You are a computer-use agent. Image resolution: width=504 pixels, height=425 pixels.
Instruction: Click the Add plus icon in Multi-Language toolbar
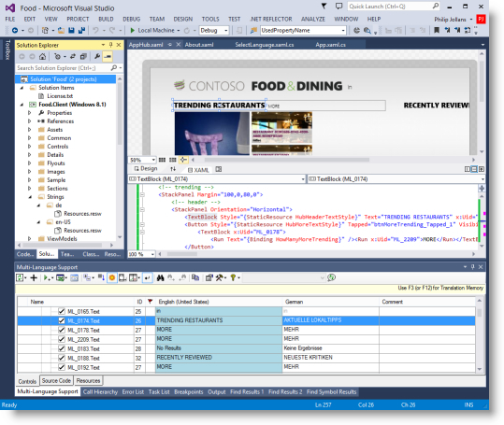coord(34,277)
